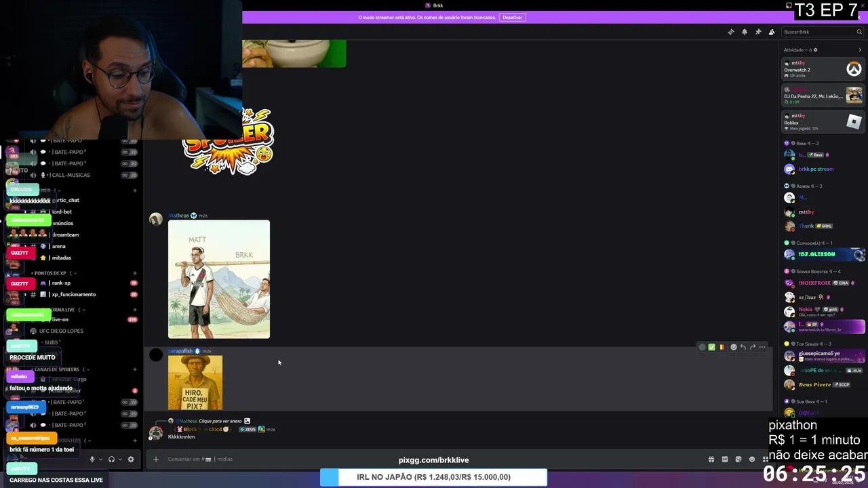Show pinned messages pin icon
The image size is (868, 488).
pyautogui.click(x=758, y=32)
